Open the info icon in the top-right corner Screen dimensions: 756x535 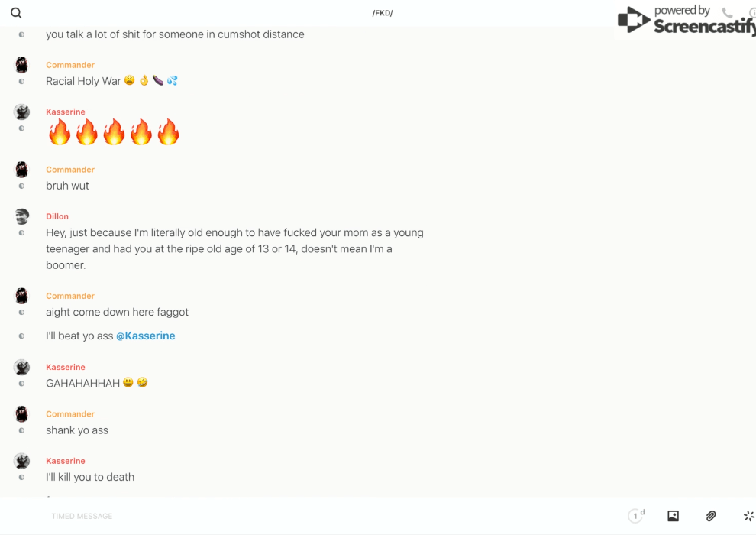click(x=751, y=13)
